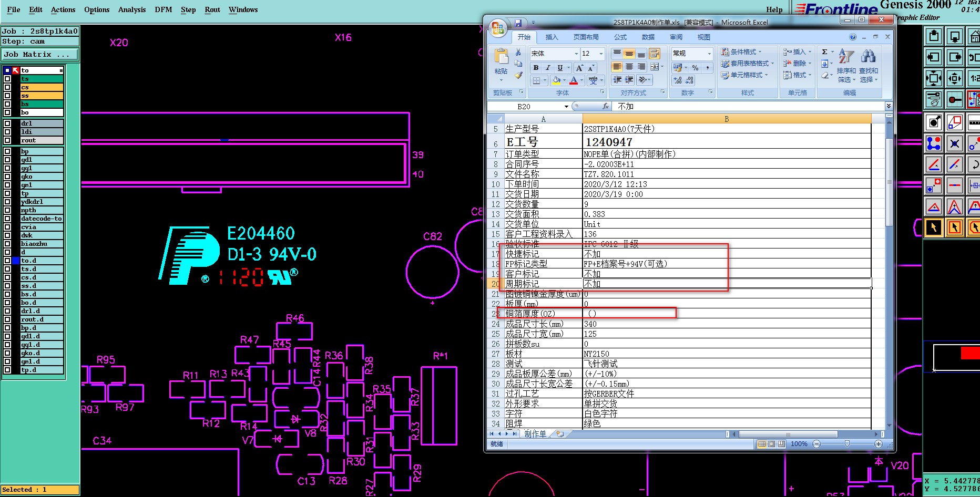980x497 pixels.
Task: Click the horizontal red-blue line break icon
Action: 955,185
